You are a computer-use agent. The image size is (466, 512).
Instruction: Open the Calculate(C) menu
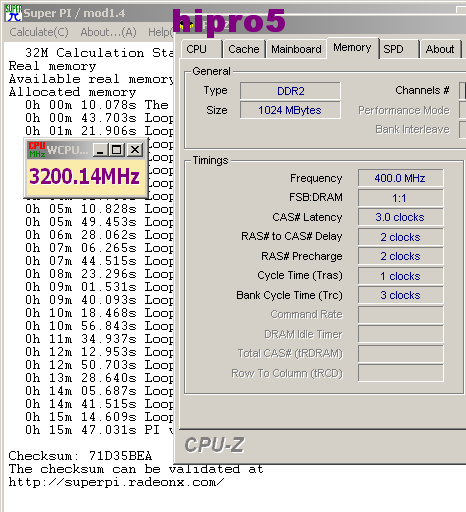pyautogui.click(x=39, y=32)
